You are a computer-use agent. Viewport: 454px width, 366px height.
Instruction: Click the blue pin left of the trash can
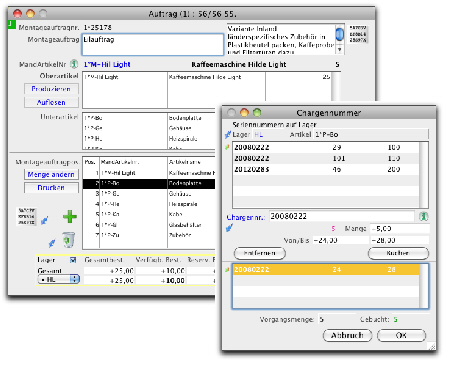click(52, 243)
